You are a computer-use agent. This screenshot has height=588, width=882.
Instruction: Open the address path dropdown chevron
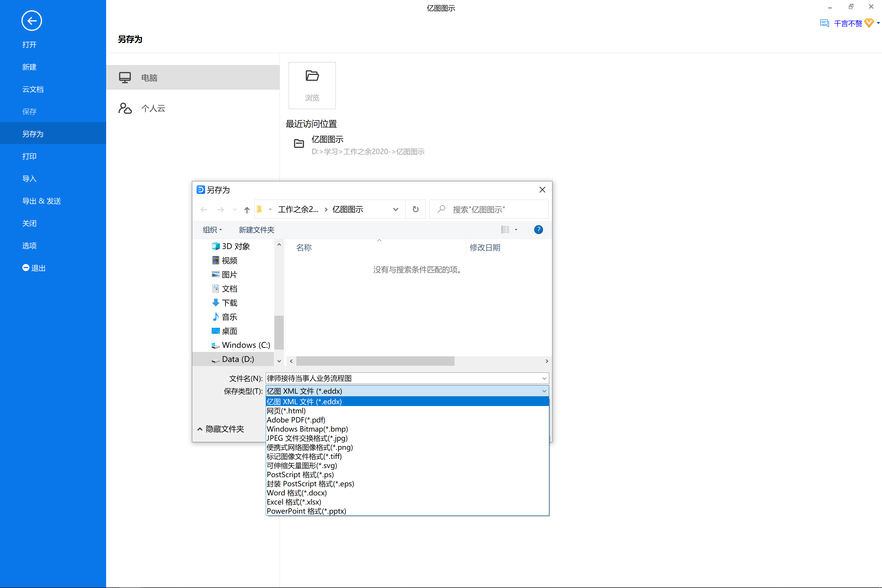point(395,209)
